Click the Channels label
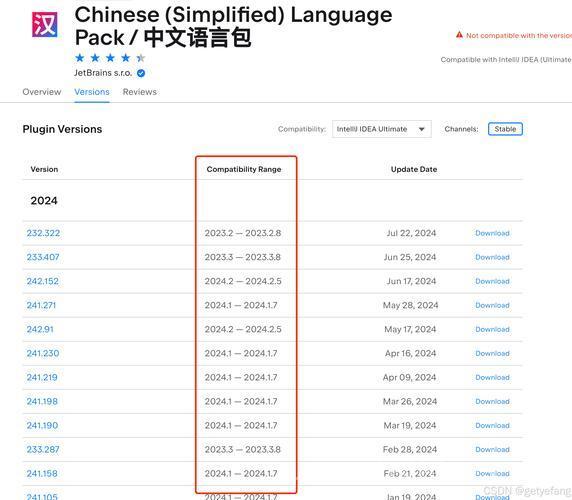This screenshot has height=500, width=572. pyautogui.click(x=461, y=129)
